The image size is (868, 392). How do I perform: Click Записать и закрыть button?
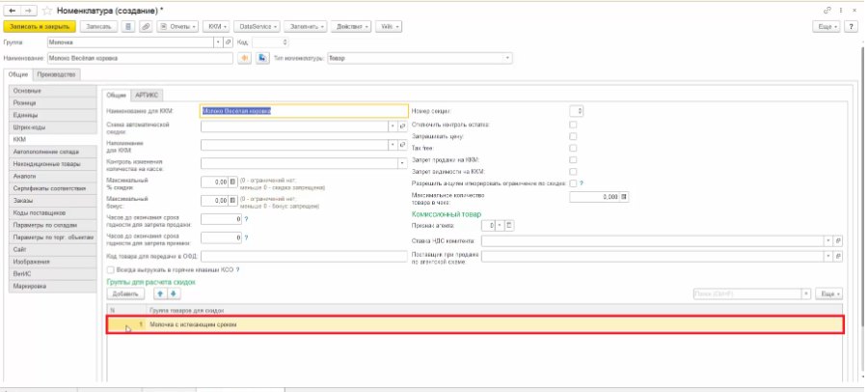click(x=40, y=27)
